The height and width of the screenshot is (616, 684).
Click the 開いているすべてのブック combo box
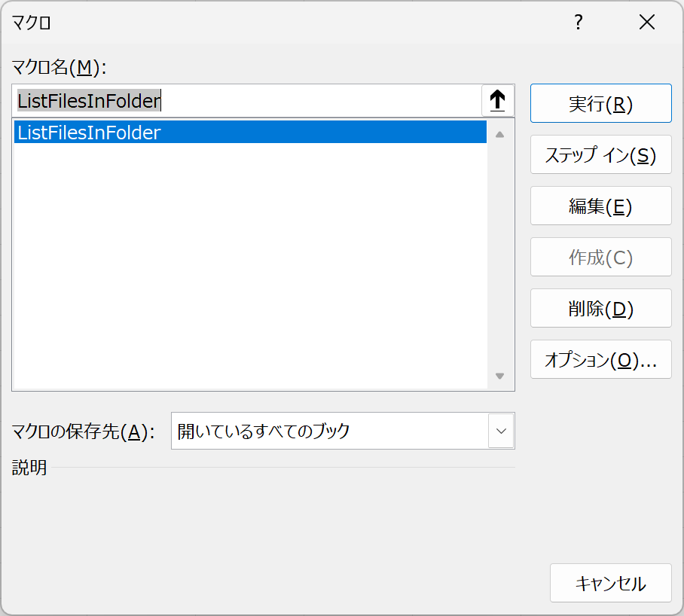point(343,431)
